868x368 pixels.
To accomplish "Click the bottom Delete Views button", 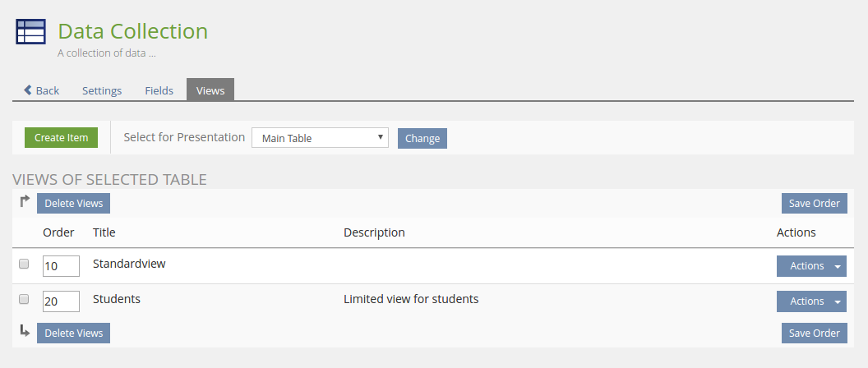I will pyautogui.click(x=73, y=333).
